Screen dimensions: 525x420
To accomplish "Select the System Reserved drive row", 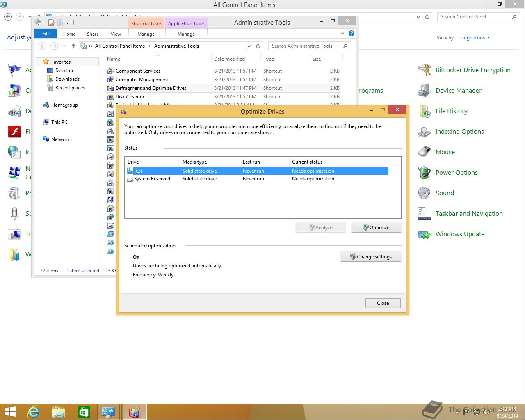I will [257, 179].
